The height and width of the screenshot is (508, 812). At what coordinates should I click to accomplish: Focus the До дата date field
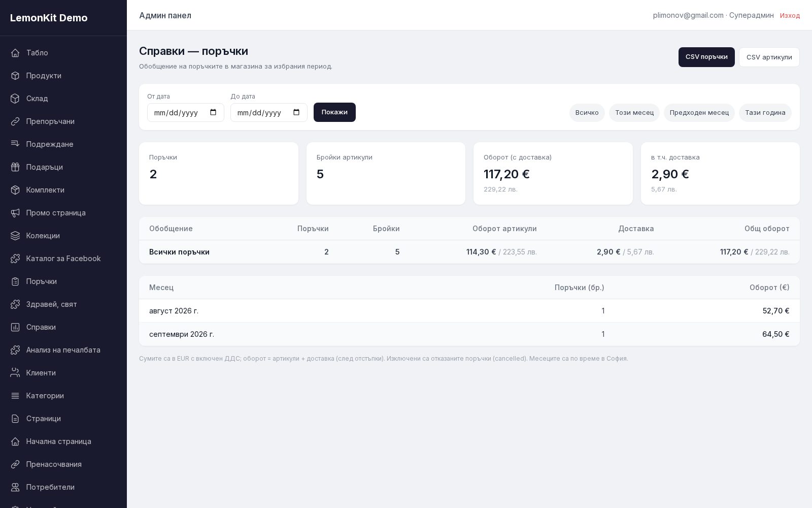[269, 112]
